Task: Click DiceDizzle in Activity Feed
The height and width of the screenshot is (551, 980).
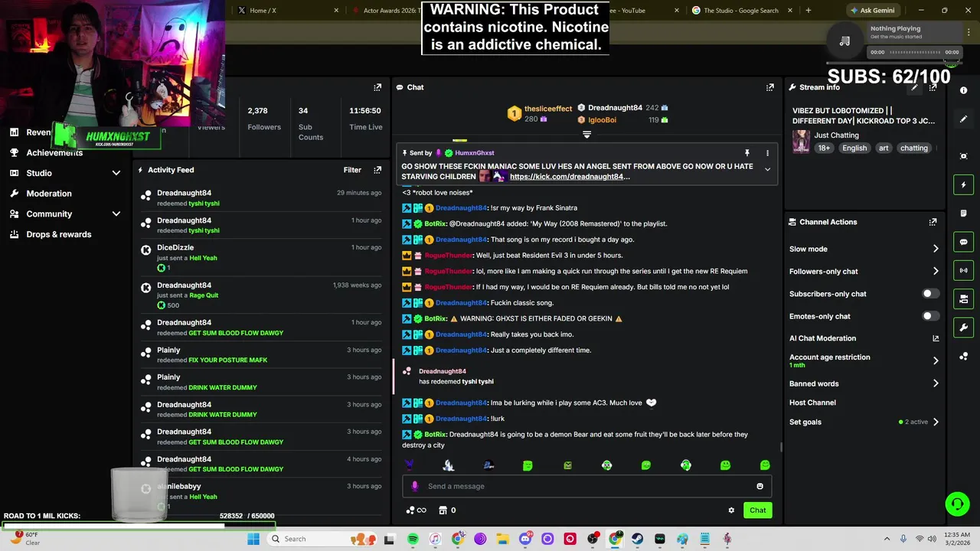Action: click(x=175, y=248)
